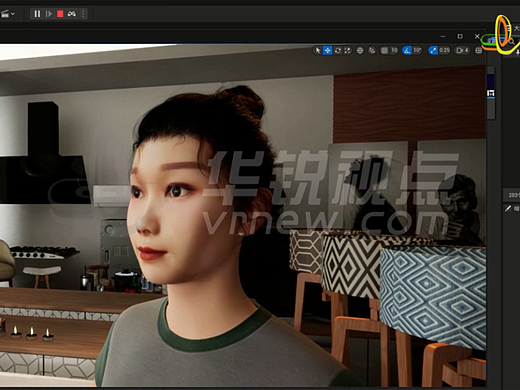The height and width of the screenshot is (390, 520).
Task: Activate the Translate move gizmo tool
Action: pyautogui.click(x=327, y=50)
